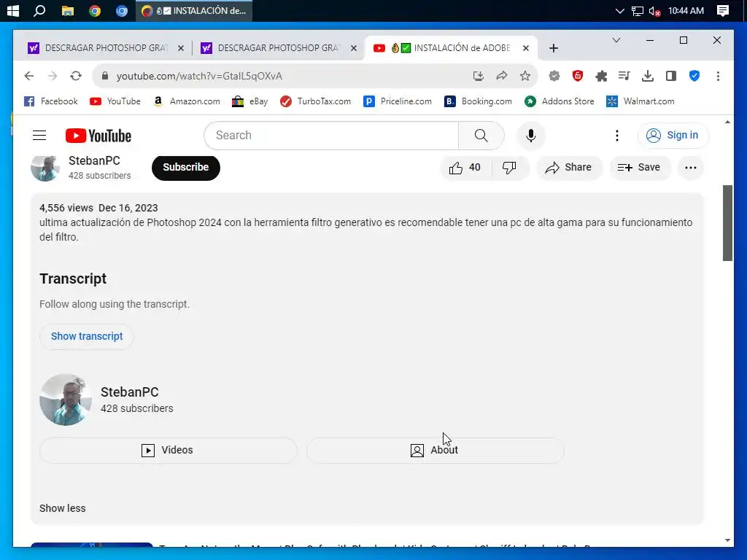Open the browser three-dot menu
The width and height of the screenshot is (747, 560).
coord(718,76)
